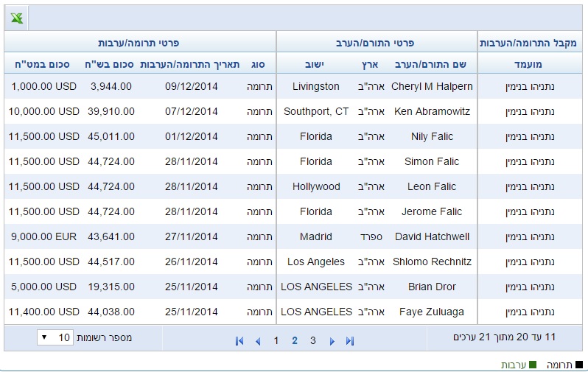Select the Cheryl M Halpern row

[293, 86]
